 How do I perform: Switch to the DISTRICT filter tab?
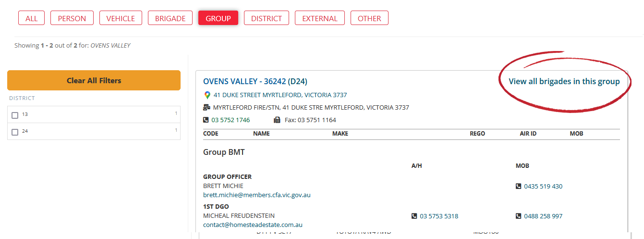(267, 18)
